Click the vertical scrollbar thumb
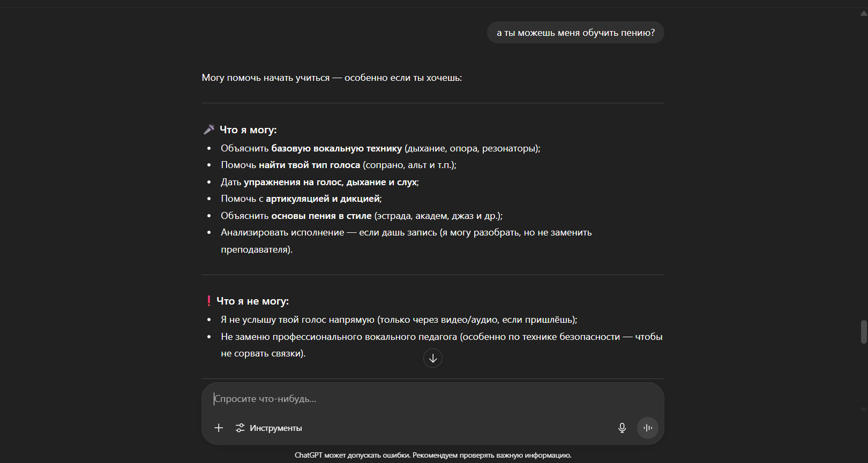Viewport: 868px width, 463px height. click(863, 332)
